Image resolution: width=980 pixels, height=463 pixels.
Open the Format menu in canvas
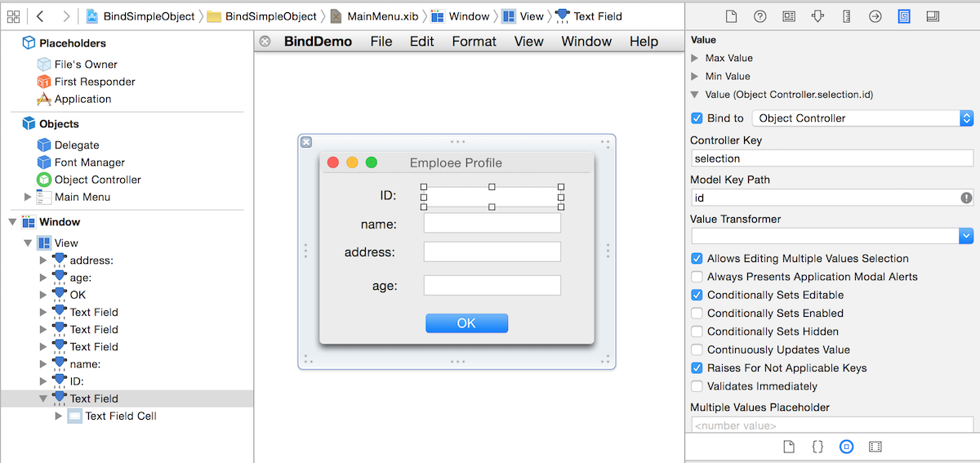tap(474, 41)
